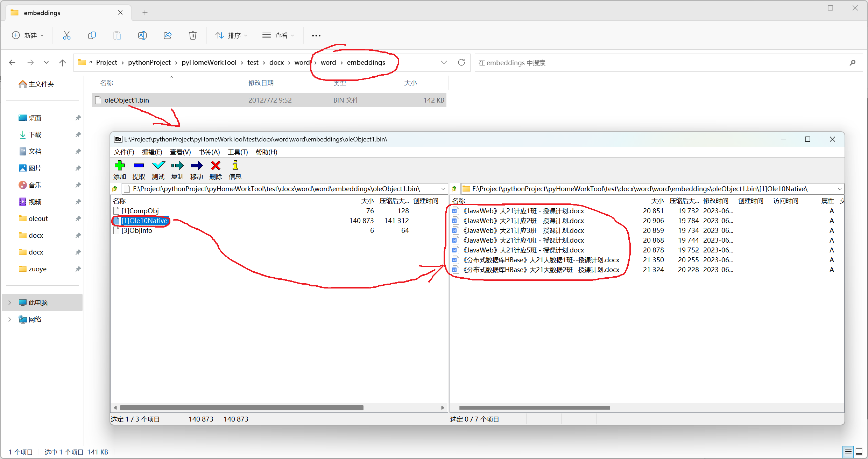Click pyHomeWorkTool in the breadcrumb path
The height and width of the screenshot is (459, 868).
click(209, 62)
